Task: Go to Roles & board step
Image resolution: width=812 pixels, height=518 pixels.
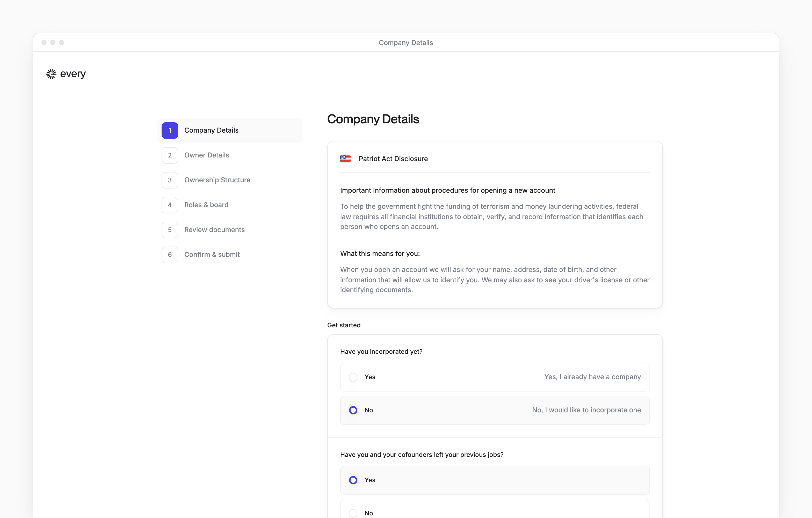Action: pos(230,205)
